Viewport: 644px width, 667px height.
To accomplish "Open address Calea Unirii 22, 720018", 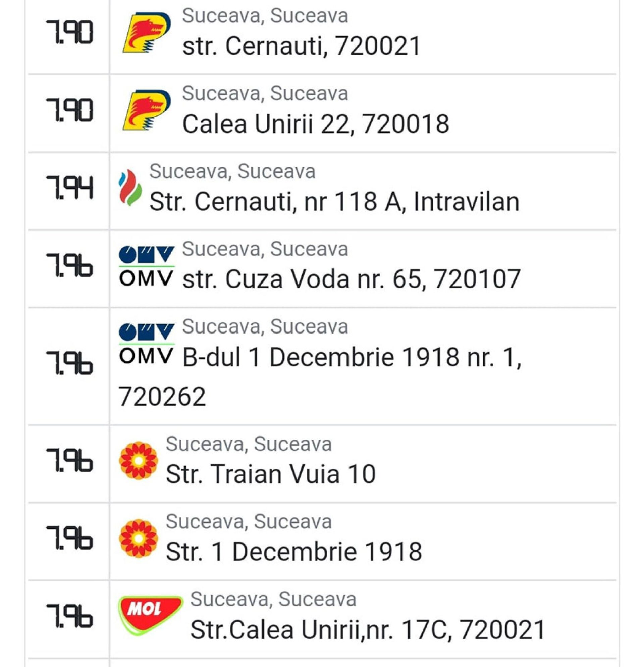I will (x=316, y=123).
